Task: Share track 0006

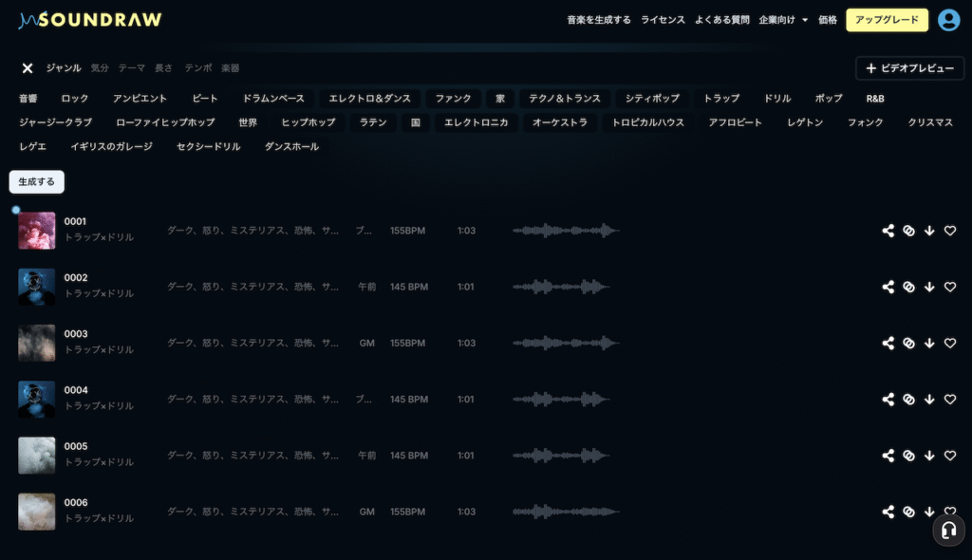Action: 888,512
